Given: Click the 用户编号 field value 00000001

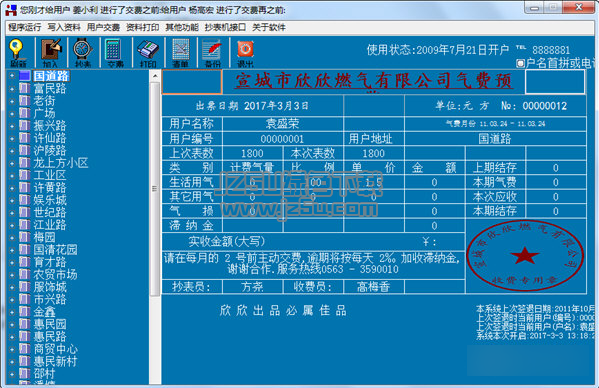Looking at the screenshot, I should [282, 139].
